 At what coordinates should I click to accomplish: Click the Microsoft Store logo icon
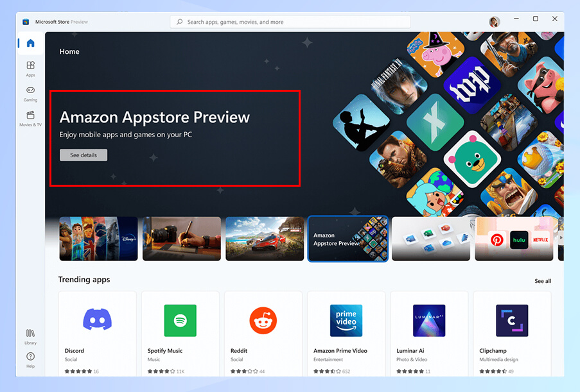click(26, 22)
